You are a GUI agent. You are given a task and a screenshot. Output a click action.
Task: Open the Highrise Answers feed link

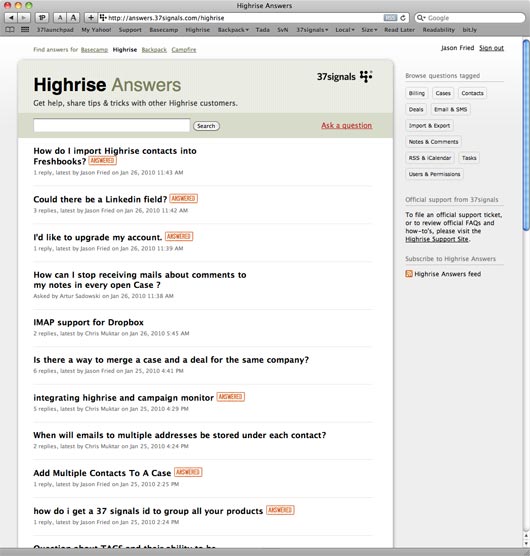tap(447, 274)
